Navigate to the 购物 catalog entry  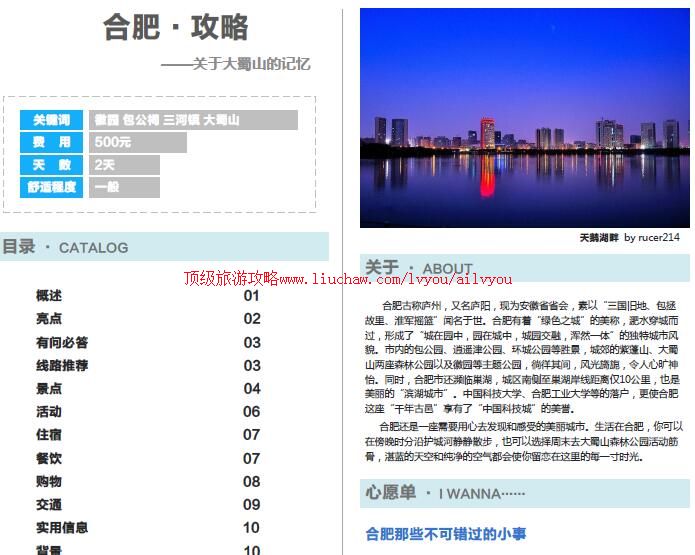coord(49,482)
